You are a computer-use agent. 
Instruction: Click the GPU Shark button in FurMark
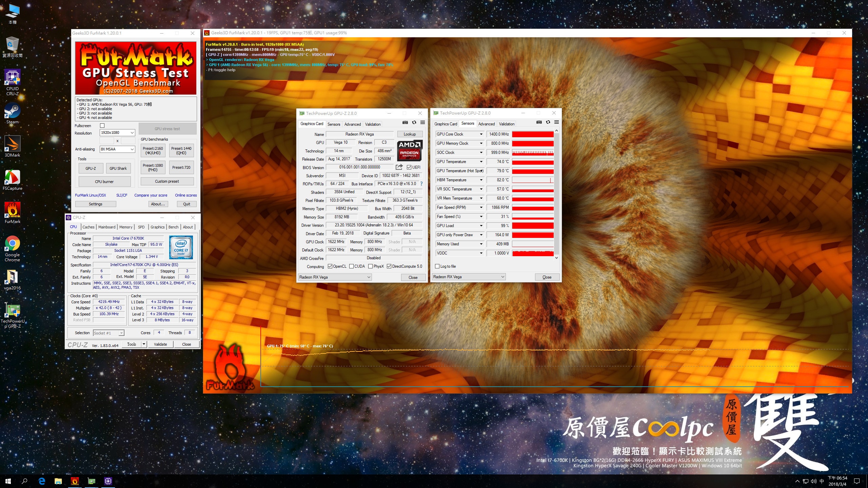point(118,168)
